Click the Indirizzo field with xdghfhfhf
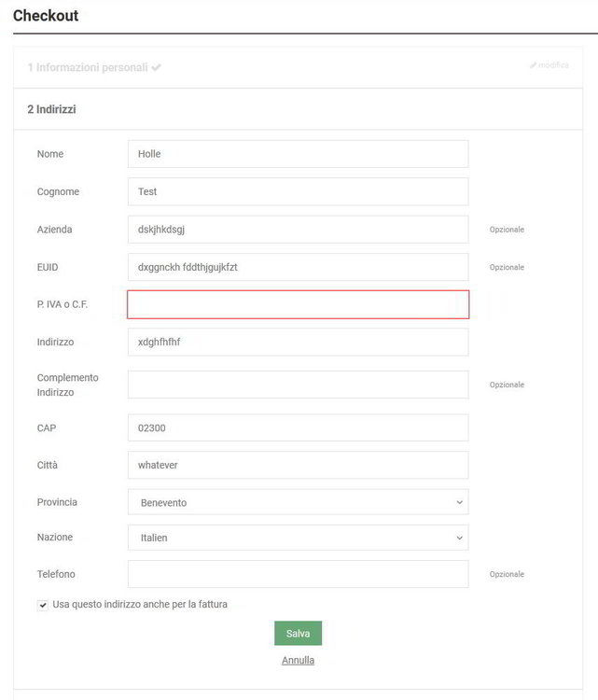This screenshot has width=598, height=700. coord(298,342)
